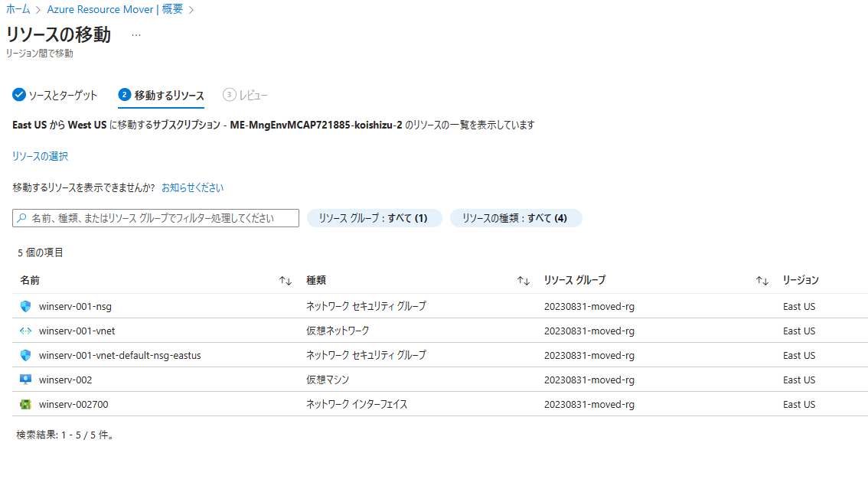Click the 検索結果: 1 - 5 / 5 件 text
Image resolution: width=868 pixels, height=479 pixels.
point(65,435)
